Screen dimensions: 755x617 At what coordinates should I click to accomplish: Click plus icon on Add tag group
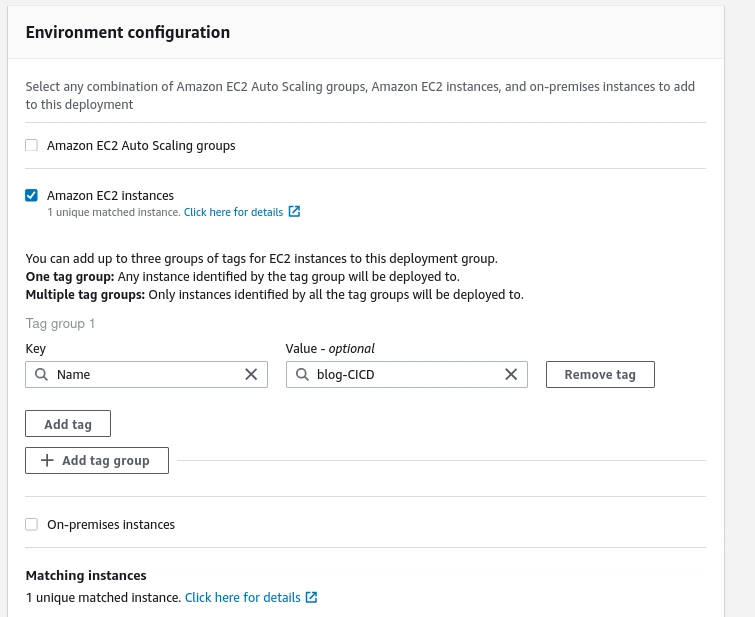(x=47, y=460)
